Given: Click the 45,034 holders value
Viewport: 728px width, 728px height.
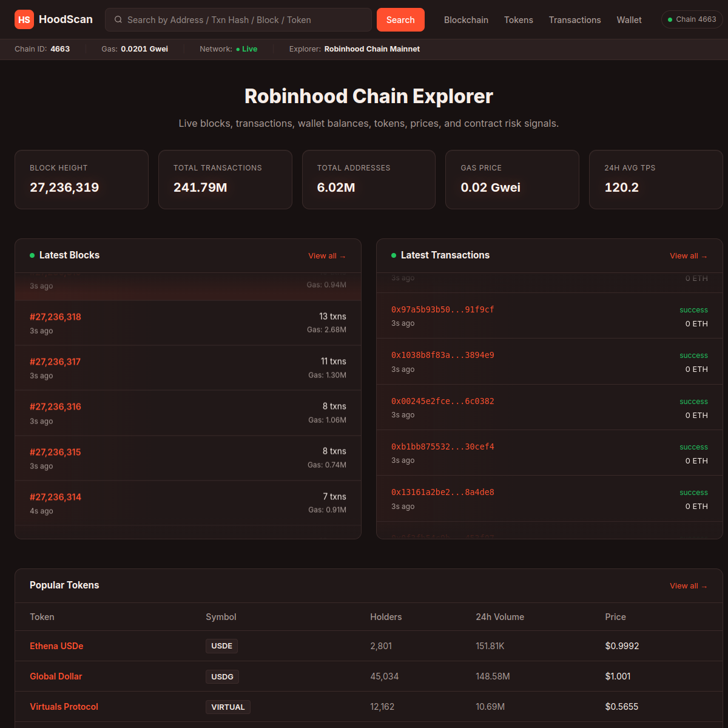Looking at the screenshot, I should pyautogui.click(x=385, y=676).
